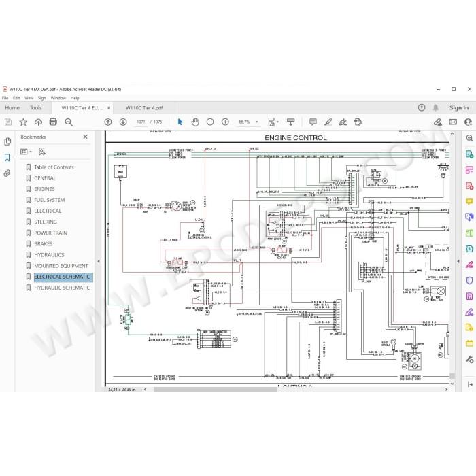Click the vertical scrollbar up arrow
This screenshot has height=476, width=476.
point(452,133)
